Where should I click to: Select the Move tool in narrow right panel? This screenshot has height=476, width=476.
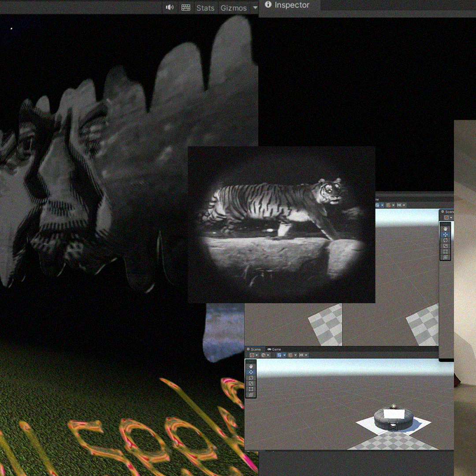pyautogui.click(x=445, y=234)
